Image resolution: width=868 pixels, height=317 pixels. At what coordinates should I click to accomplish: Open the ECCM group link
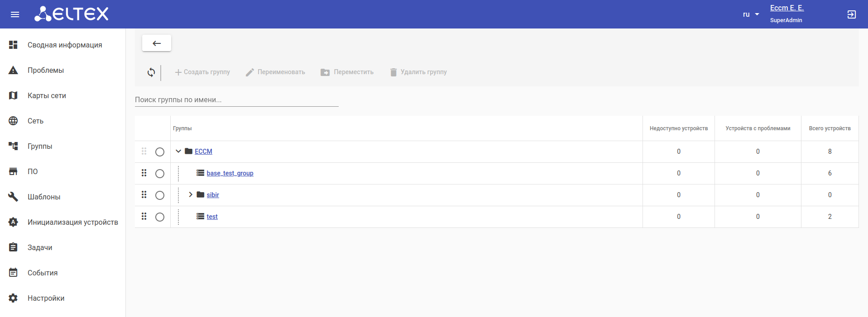[x=203, y=151]
